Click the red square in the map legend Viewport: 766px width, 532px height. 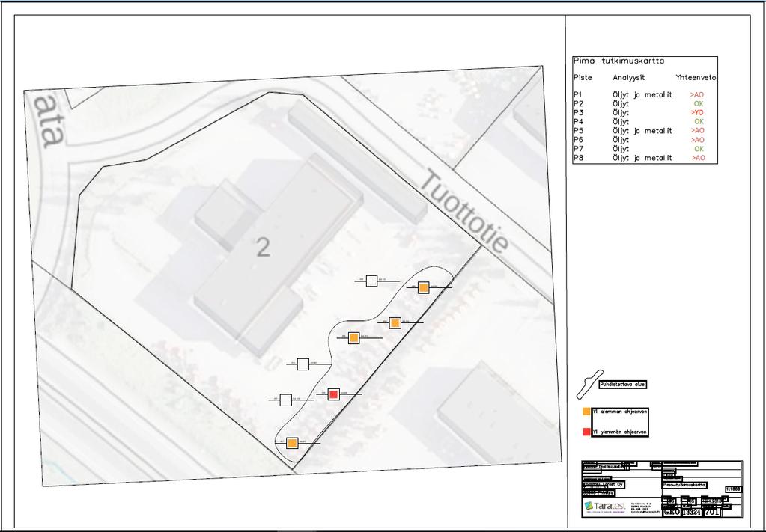tap(587, 432)
